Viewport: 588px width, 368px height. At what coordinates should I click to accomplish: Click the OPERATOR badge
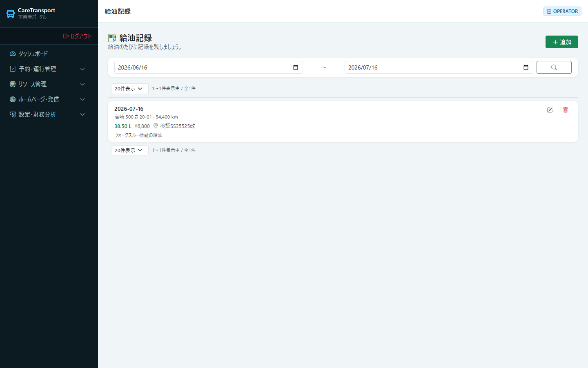pyautogui.click(x=562, y=11)
